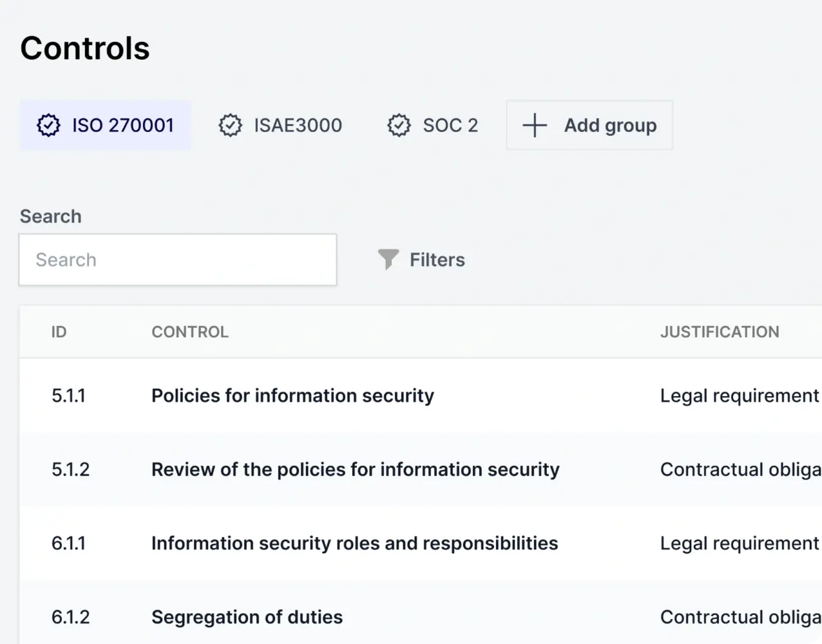
Task: Click the plus icon beside Add group
Action: tap(534, 125)
